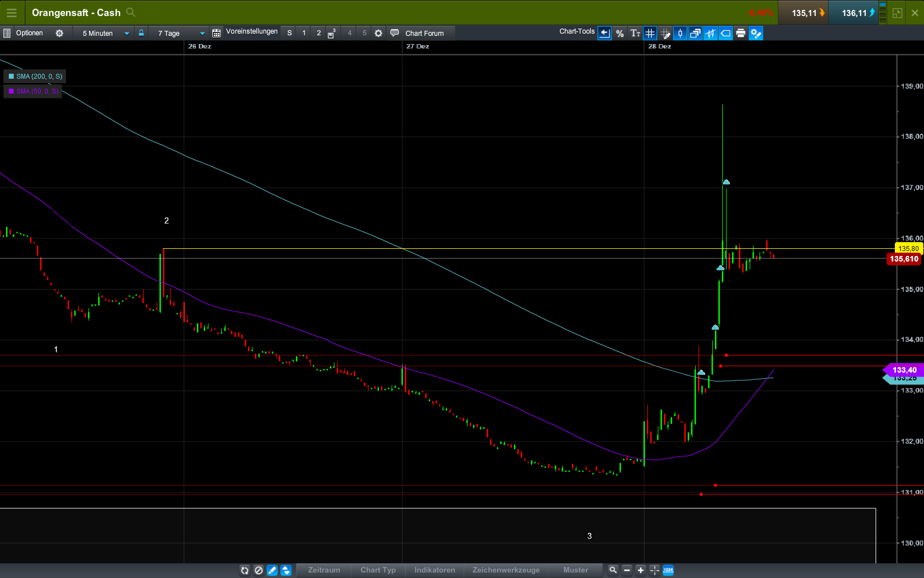This screenshot has height=578, width=924.
Task: Click the magenta 133,40 price level marker
Action: pyautogui.click(x=904, y=370)
